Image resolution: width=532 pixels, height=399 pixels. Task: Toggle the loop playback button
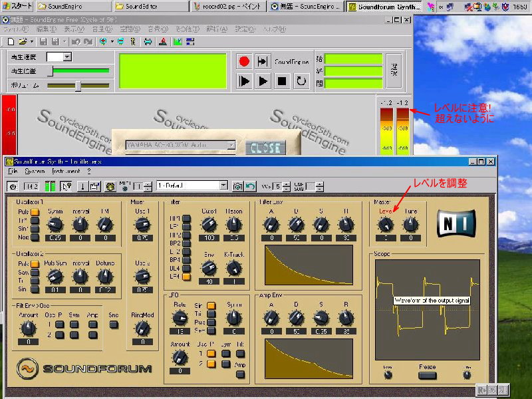[x=301, y=81]
